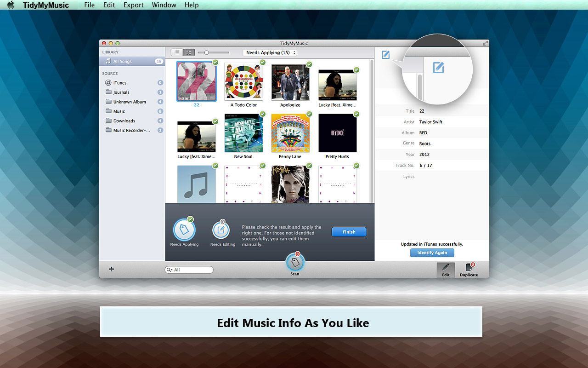Image resolution: width=588 pixels, height=368 pixels.
Task: Click the checkmark on New Soul
Action: 263,114
